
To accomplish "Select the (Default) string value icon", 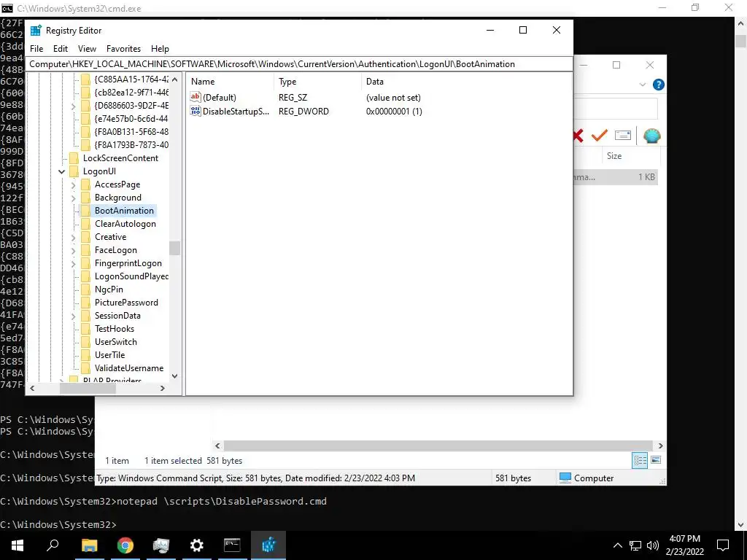I will 196,97.
